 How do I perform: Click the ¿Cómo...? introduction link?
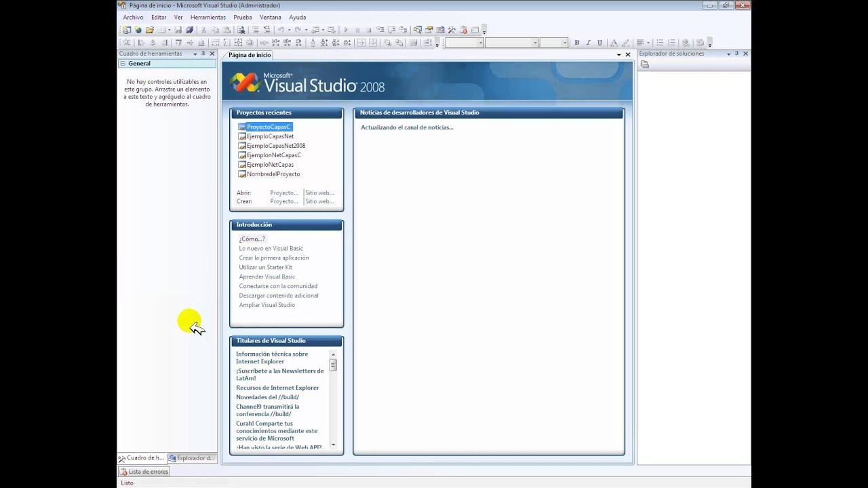(252, 239)
